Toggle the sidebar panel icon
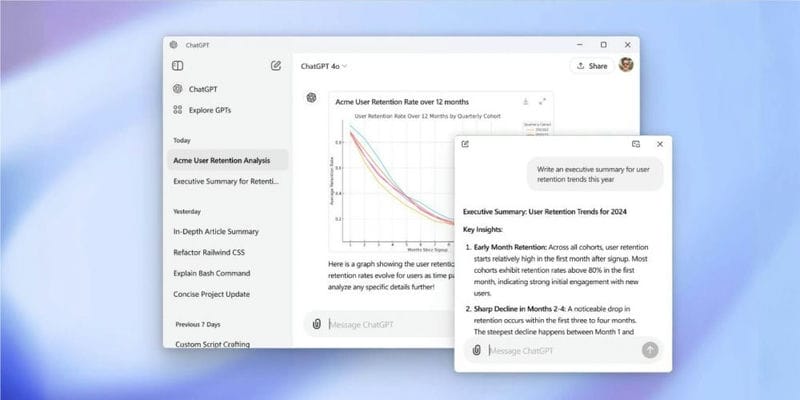 [178, 66]
